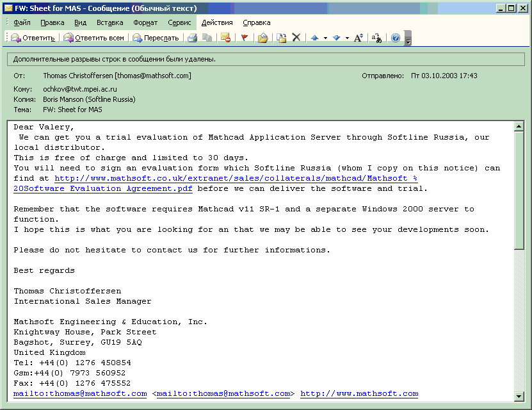Screen dimensions: 532x410
Task: Click the junk/block sender envelope icon
Action: [x=225, y=38]
